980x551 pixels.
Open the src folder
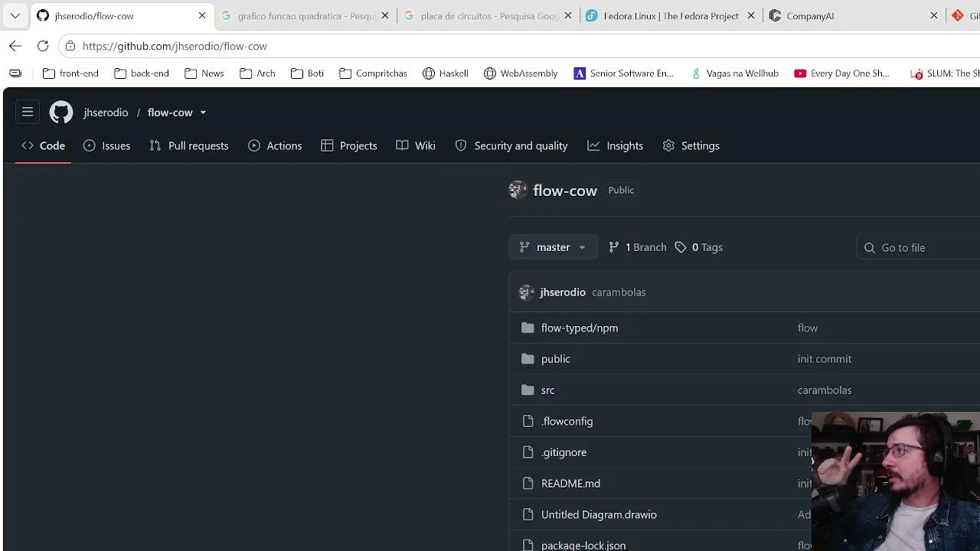tap(548, 390)
